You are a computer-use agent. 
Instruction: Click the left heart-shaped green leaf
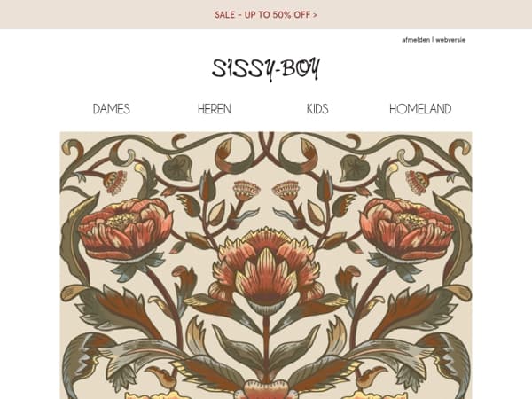click(x=178, y=168)
